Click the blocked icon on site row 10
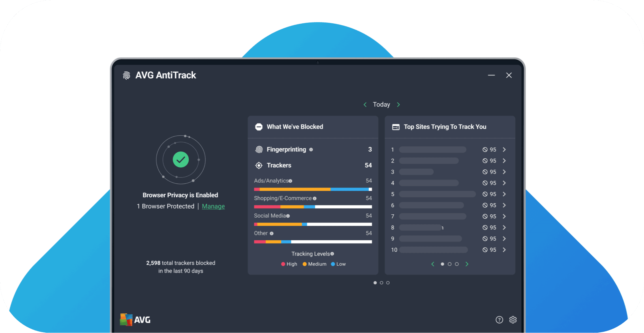644x333 pixels. [x=485, y=250]
